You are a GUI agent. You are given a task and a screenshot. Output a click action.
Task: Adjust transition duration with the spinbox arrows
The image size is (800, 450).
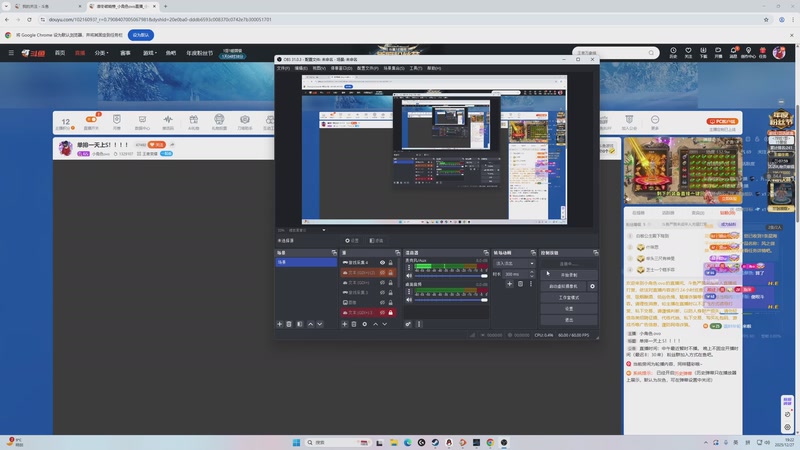pyautogui.click(x=532, y=274)
